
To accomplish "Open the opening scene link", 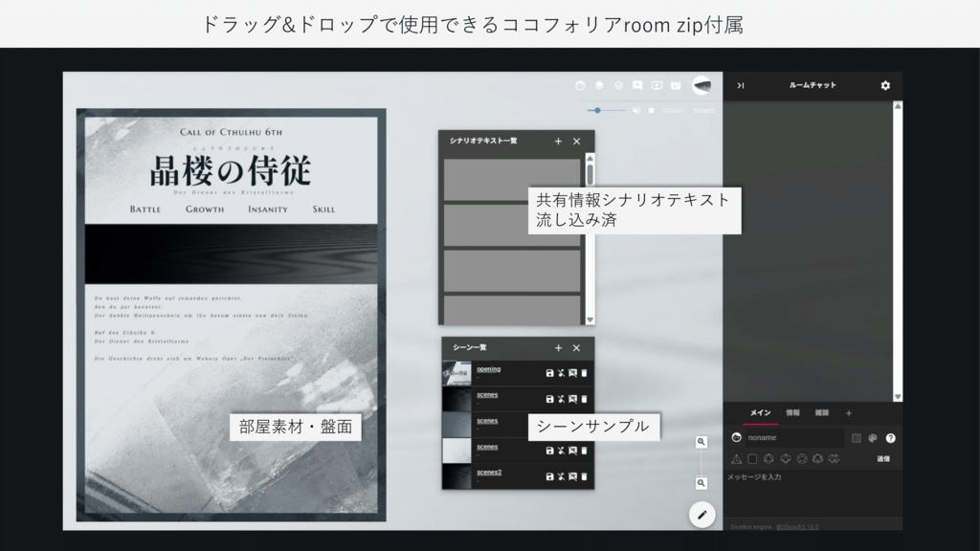I will click(489, 369).
